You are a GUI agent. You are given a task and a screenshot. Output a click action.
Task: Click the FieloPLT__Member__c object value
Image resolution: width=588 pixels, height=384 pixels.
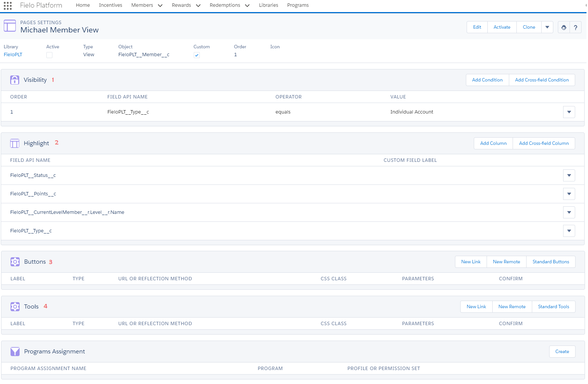point(144,55)
